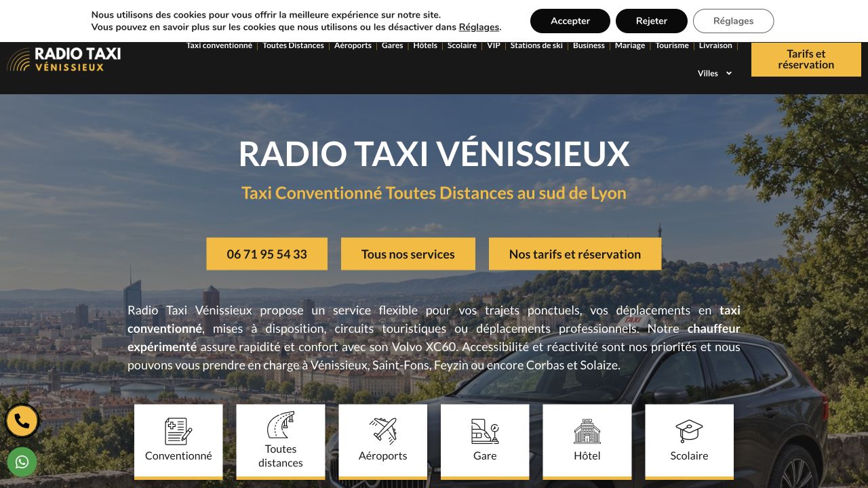Open the VIP menu item
The height and width of the screenshot is (488, 868).
[x=494, y=45]
